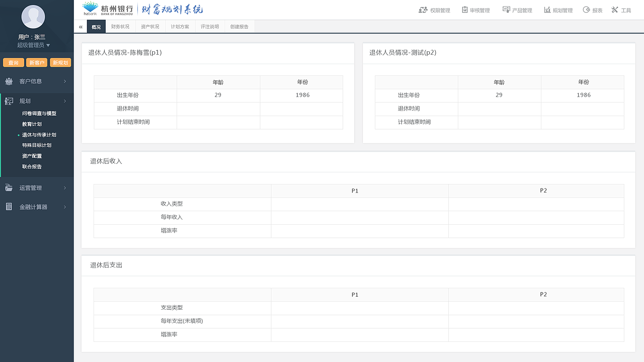Open 问卷调查与模型 in the sidebar
Image resolution: width=644 pixels, height=362 pixels.
click(39, 114)
